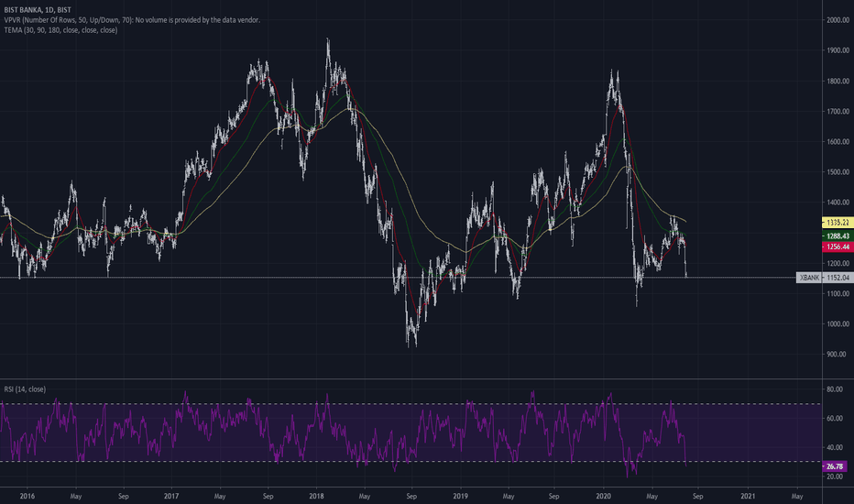Click the 900.00 price axis label
This screenshot has width=854, height=504.
(838, 354)
